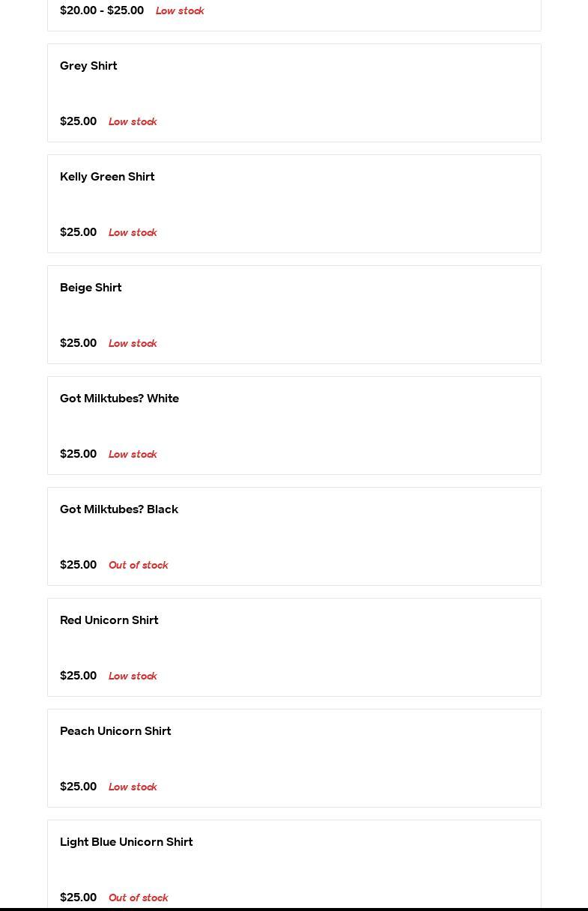Click the $25.00 price of Grey Shirt
This screenshot has height=911, width=588.
pyautogui.click(x=78, y=121)
